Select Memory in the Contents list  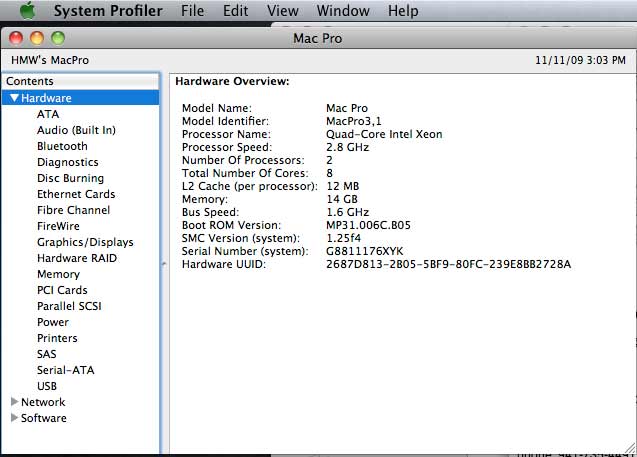pyautogui.click(x=58, y=274)
